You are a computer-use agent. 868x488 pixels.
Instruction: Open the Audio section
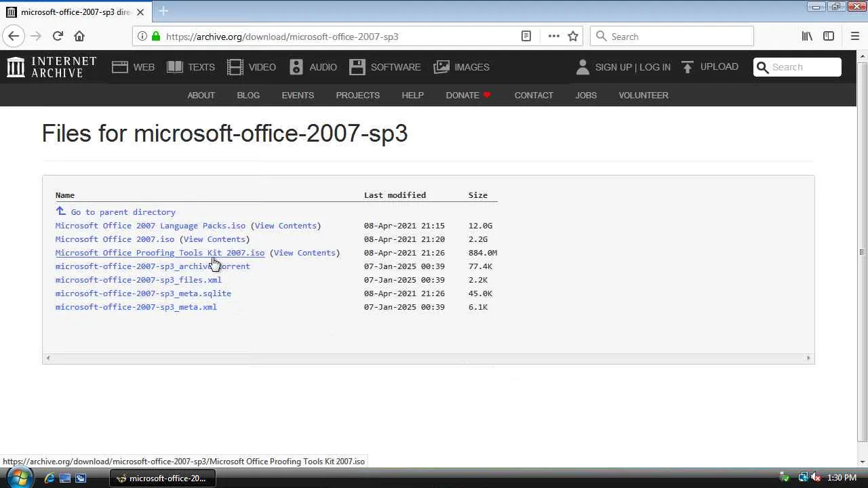click(313, 67)
